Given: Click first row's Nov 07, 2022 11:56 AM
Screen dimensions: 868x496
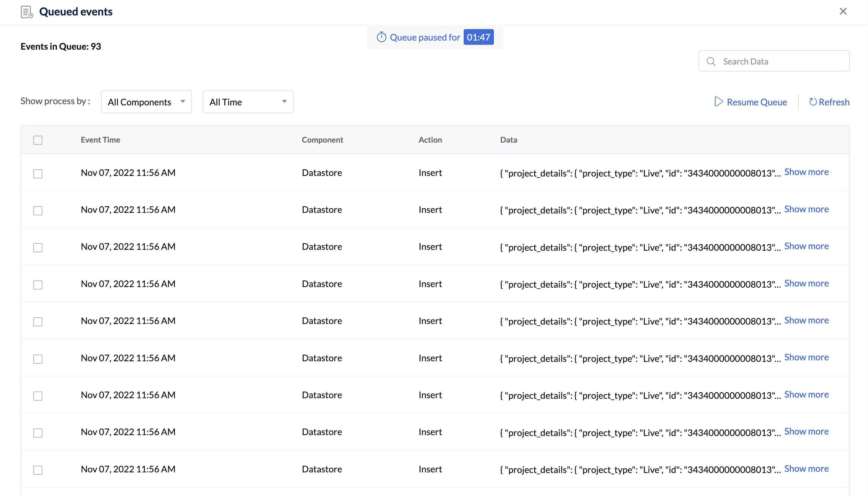Looking at the screenshot, I should point(128,173).
